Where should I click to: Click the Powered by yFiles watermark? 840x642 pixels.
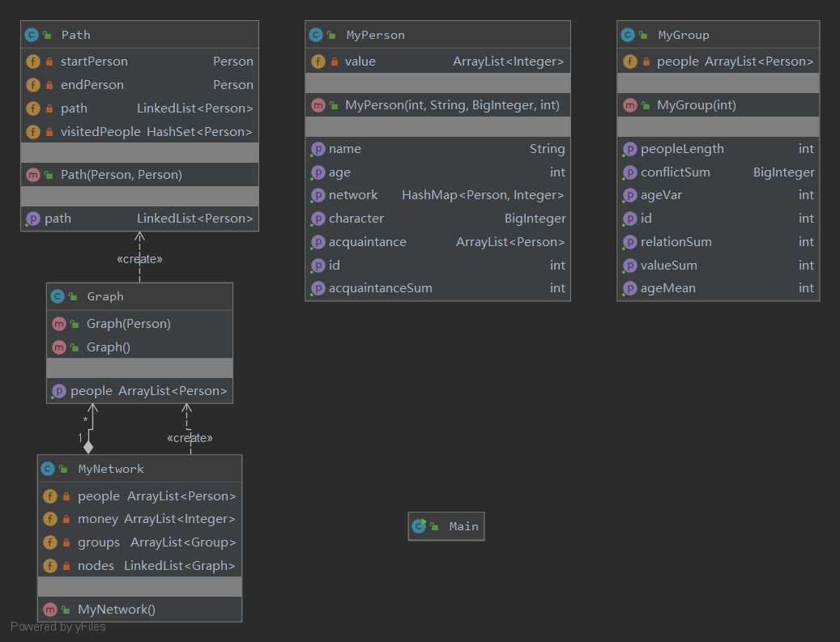[58, 627]
